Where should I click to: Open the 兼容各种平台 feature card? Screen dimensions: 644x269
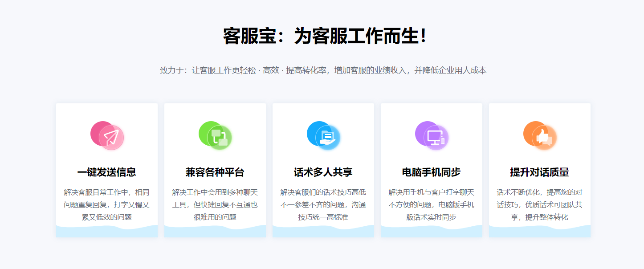(x=215, y=169)
